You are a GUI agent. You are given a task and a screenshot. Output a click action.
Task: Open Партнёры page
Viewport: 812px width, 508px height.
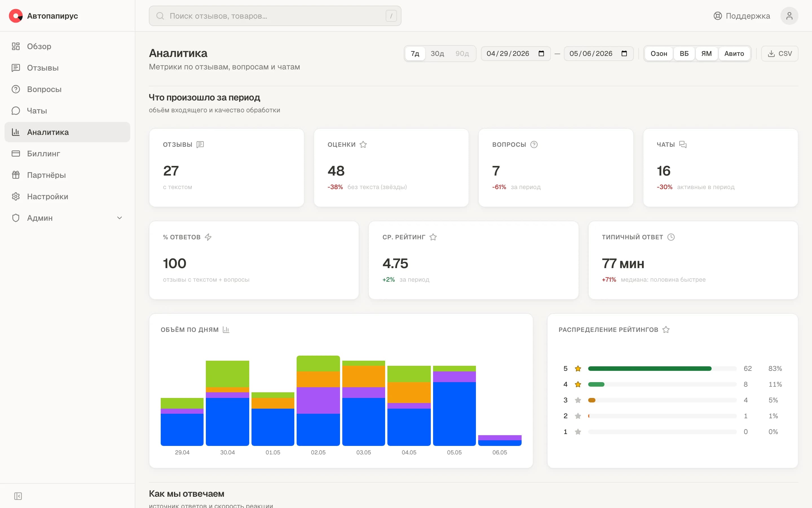coord(67,175)
